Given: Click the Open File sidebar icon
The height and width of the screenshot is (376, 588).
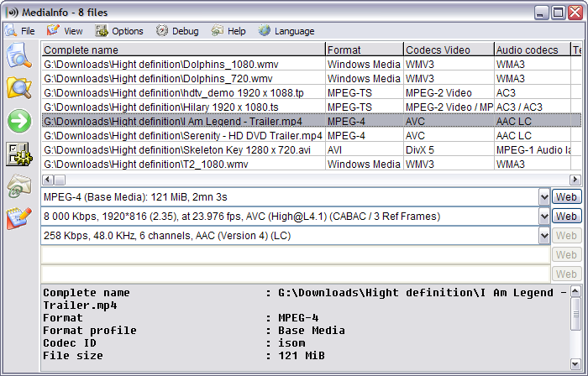Looking at the screenshot, I should tap(18, 55).
